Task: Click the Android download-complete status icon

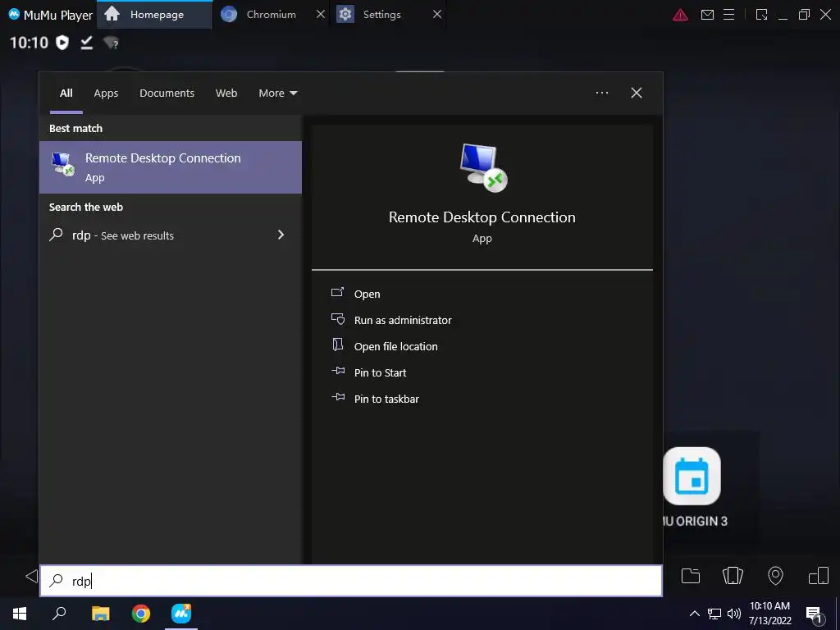Action: click(x=87, y=43)
